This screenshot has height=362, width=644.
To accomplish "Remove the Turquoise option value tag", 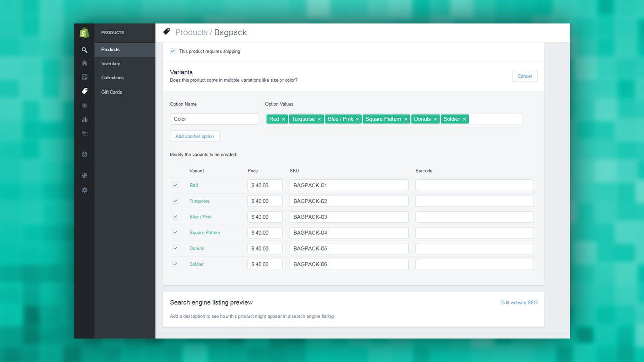I will tap(319, 119).
